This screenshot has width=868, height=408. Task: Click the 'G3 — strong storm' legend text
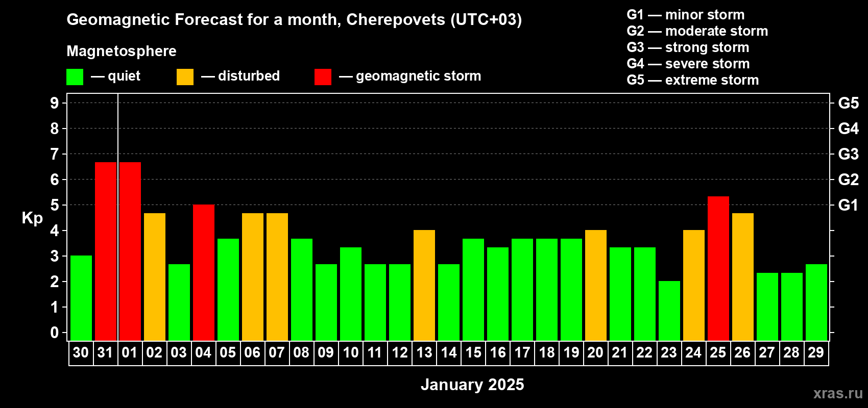point(688,47)
